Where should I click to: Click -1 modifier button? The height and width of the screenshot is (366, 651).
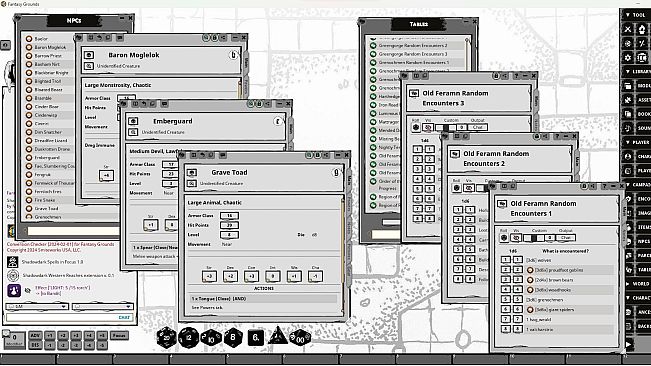(50, 345)
